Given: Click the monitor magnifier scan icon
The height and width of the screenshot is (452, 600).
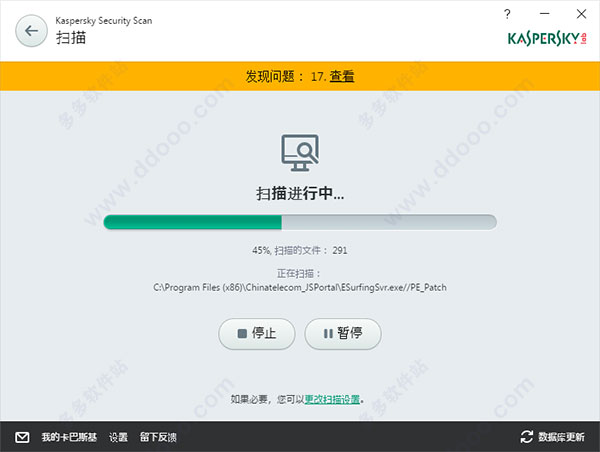Looking at the screenshot, I should coord(300,152).
